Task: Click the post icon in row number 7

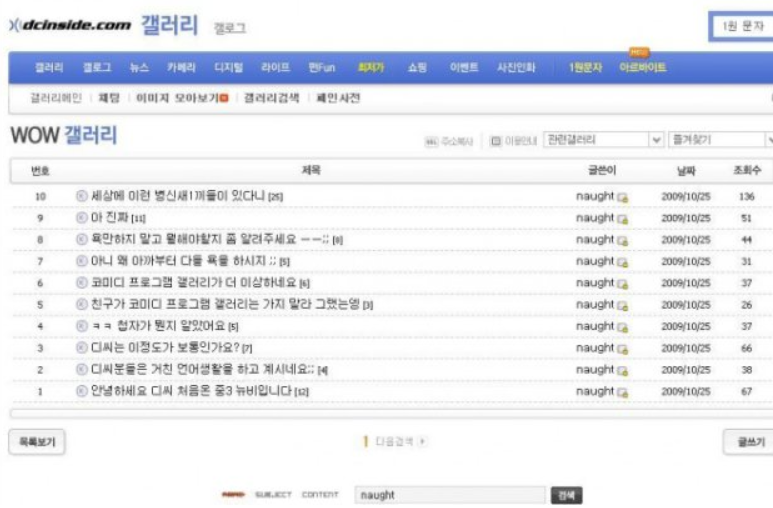Action: [82, 261]
